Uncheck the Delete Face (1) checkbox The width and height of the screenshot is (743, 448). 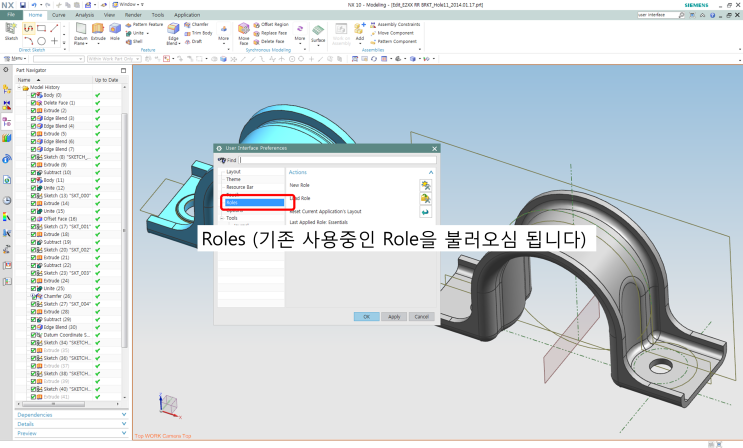point(34,103)
